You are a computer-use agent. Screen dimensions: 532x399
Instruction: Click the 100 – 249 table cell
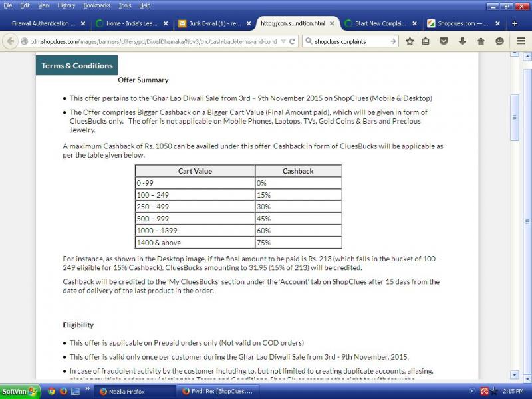(195, 195)
